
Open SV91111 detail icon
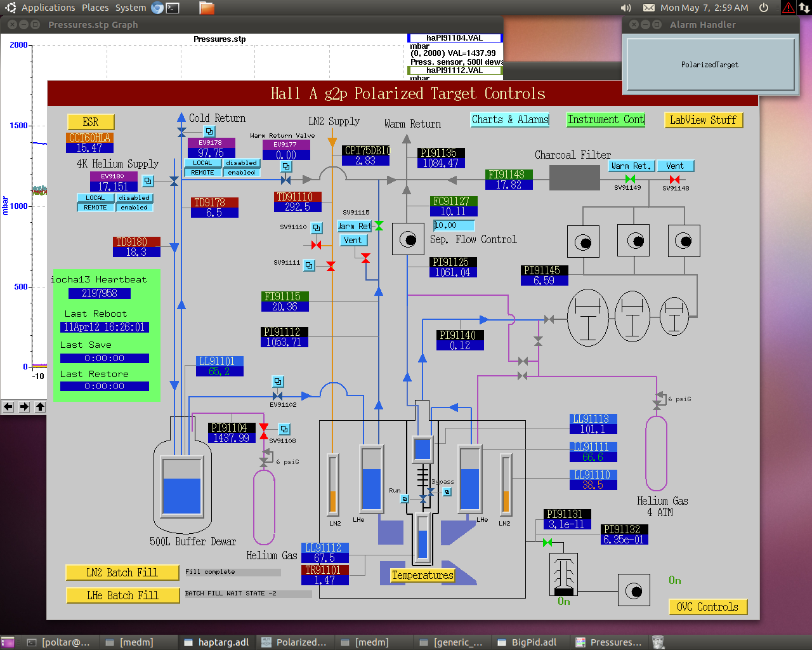pos(309,265)
